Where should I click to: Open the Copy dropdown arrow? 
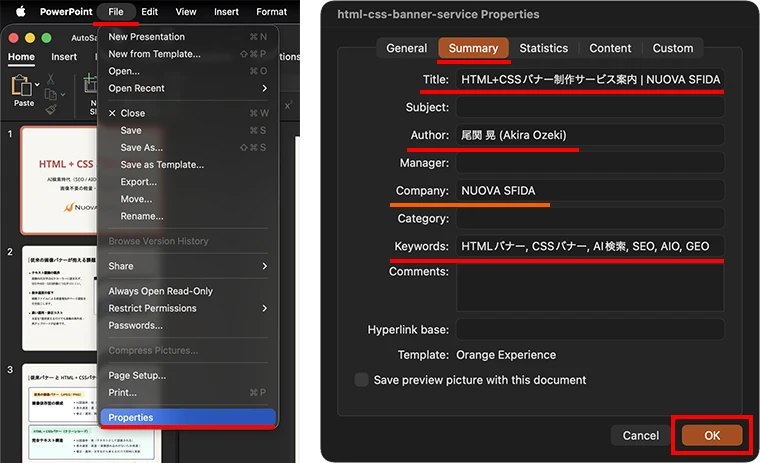[63, 95]
